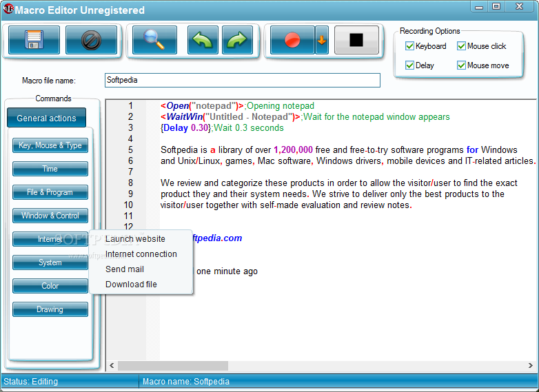Click the blue 'for' keyword on line 5
539x392 pixels.
pyautogui.click(x=472, y=149)
